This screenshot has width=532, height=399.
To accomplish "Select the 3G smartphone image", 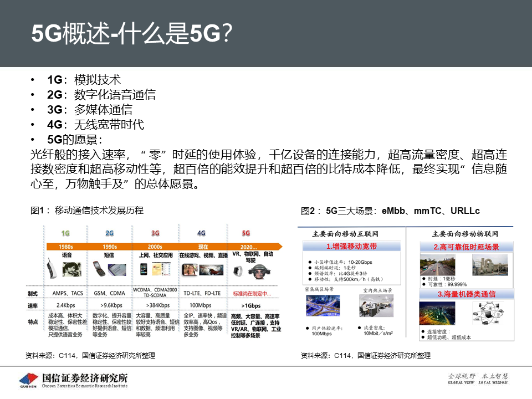I will (143, 270).
